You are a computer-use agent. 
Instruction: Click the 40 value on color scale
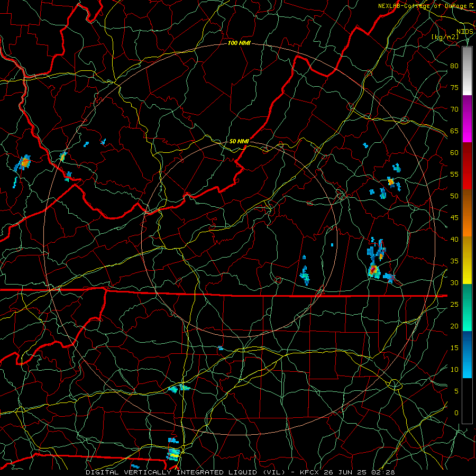(x=454, y=240)
